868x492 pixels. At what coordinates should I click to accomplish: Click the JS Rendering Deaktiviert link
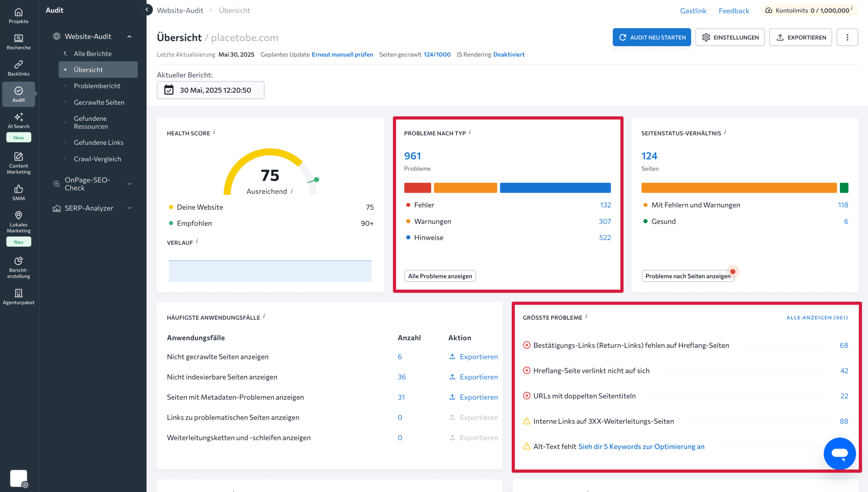point(509,55)
